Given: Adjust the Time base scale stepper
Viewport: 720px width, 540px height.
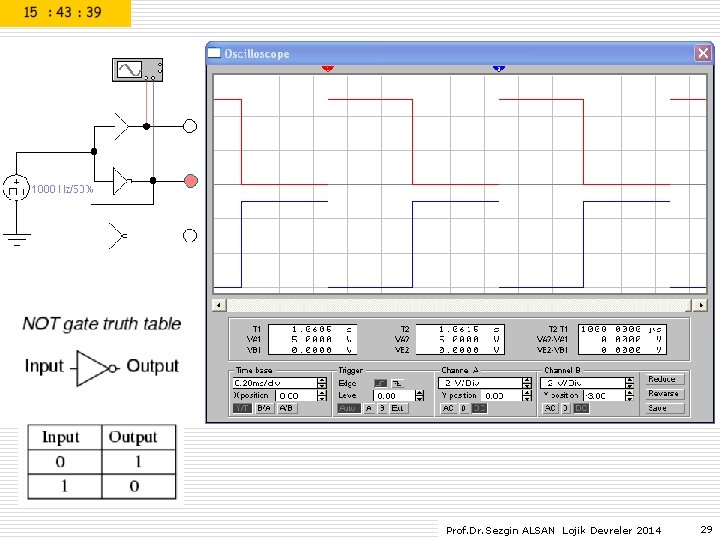Looking at the screenshot, I should point(322,382).
